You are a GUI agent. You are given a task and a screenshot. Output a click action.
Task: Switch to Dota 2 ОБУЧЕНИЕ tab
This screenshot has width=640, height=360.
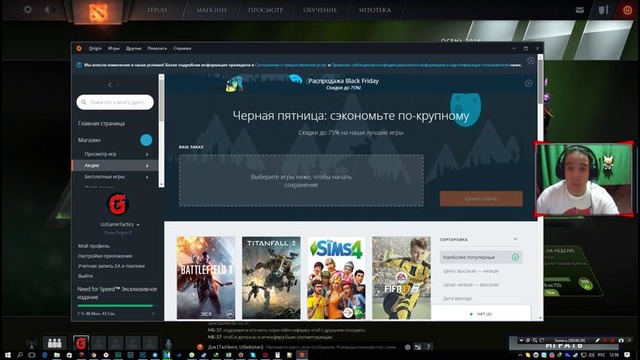[320, 10]
